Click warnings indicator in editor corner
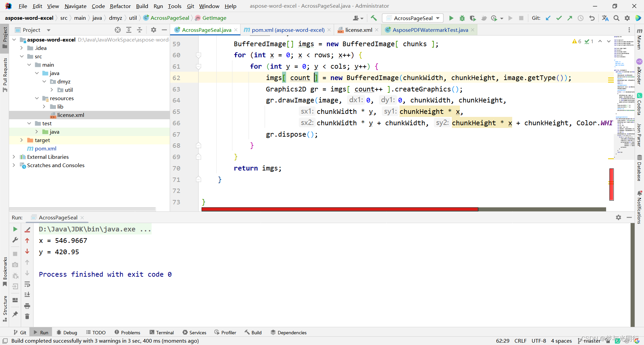The height and width of the screenshot is (345, 644). (x=577, y=42)
